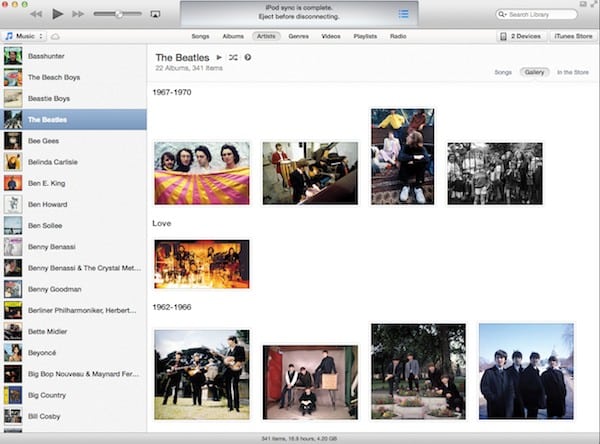Adjust the volume slider knob
This screenshot has width=600, height=444.
click(119, 14)
